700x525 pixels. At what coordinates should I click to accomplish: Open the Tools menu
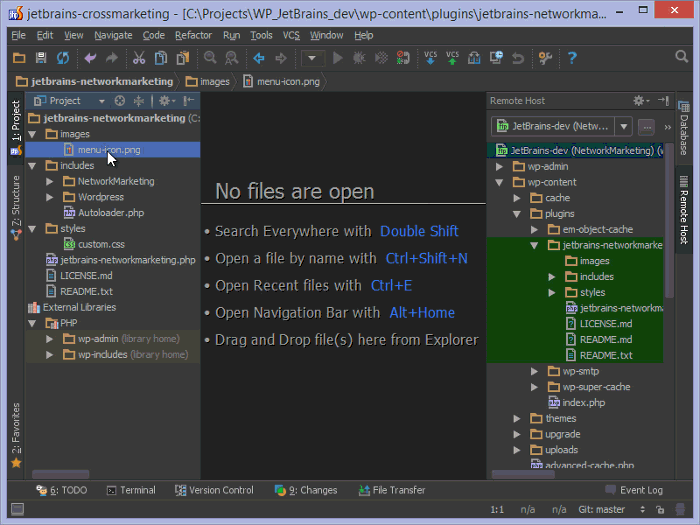pyautogui.click(x=261, y=35)
